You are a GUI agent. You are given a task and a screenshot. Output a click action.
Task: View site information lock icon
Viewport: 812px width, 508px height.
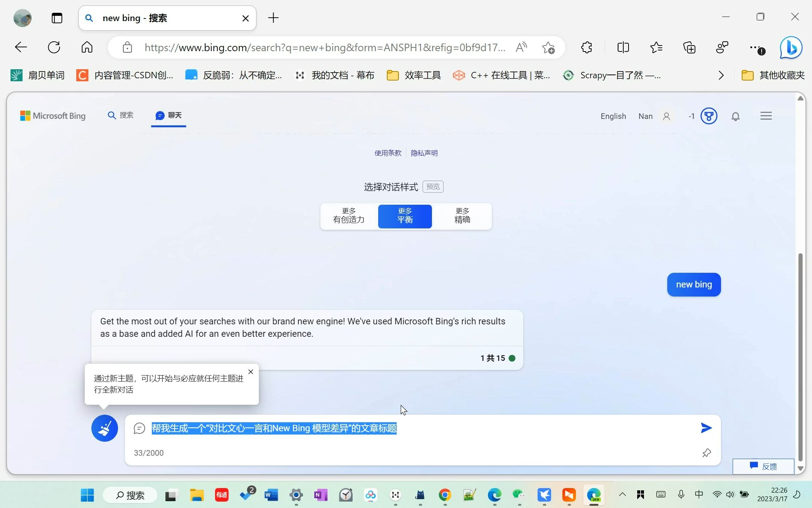127,47
